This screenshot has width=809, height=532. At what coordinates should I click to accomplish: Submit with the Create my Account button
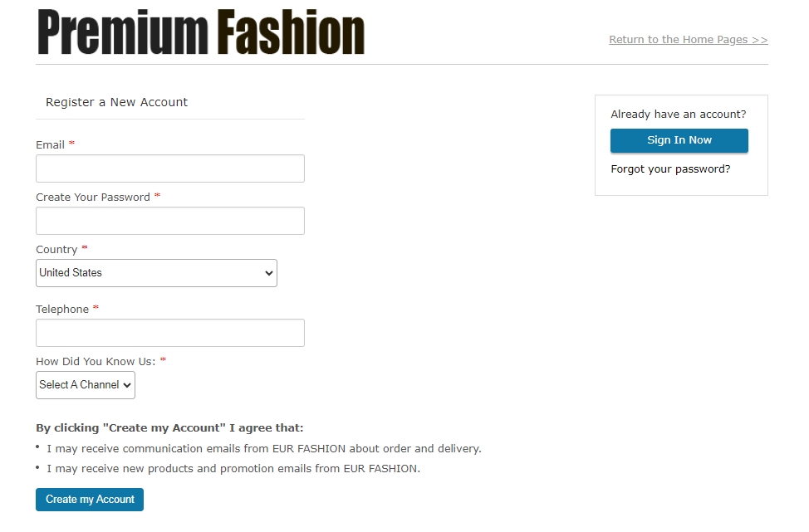coord(90,500)
